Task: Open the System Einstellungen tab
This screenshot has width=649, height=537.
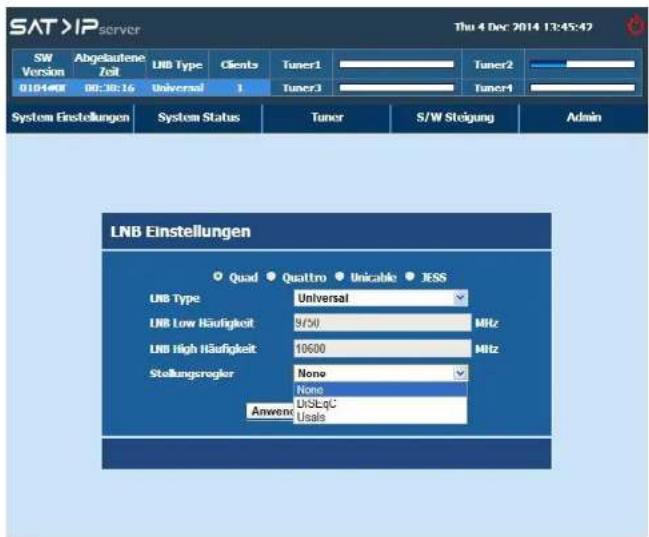Action: click(70, 118)
